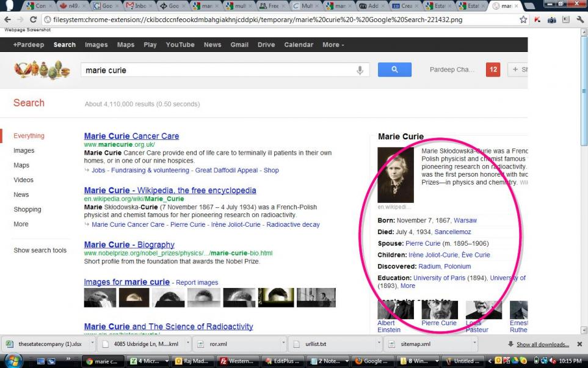
Task: Click the Chrome forward arrow
Action: 20,20
